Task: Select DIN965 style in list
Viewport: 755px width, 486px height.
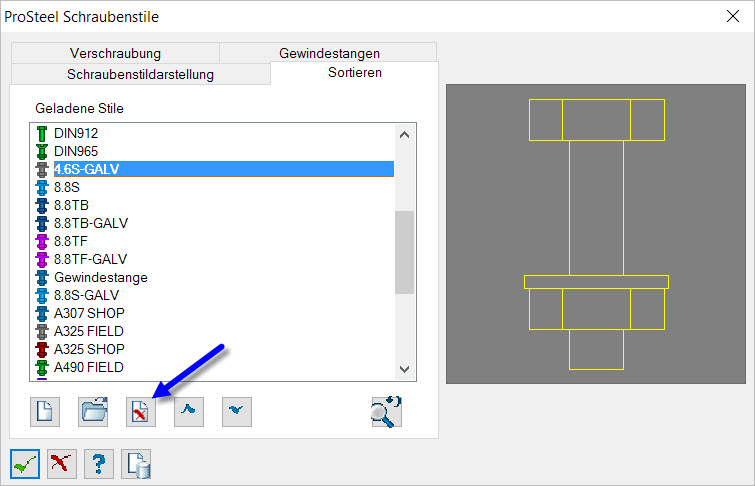Action: tap(76, 151)
